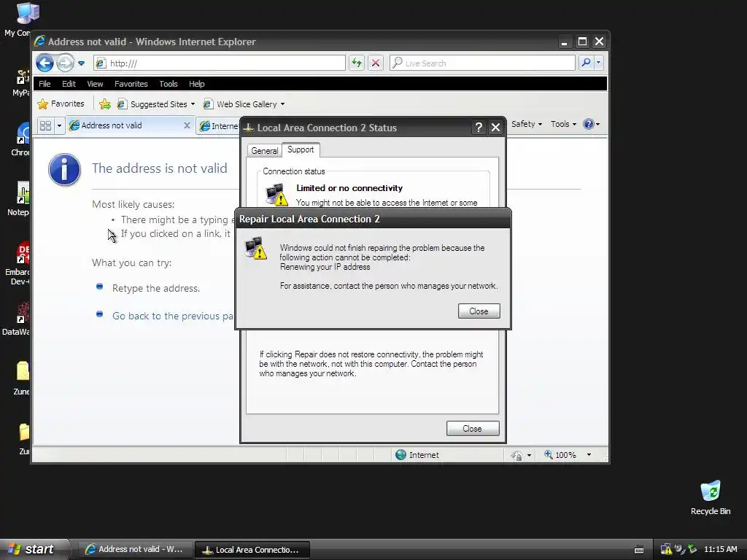Click the red Stop loading X icon
747x560 pixels.
tap(376, 63)
